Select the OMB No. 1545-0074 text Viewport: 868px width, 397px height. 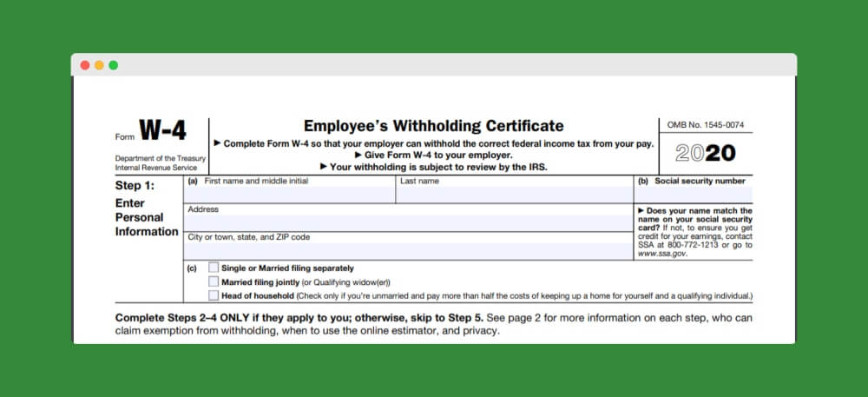(x=705, y=125)
